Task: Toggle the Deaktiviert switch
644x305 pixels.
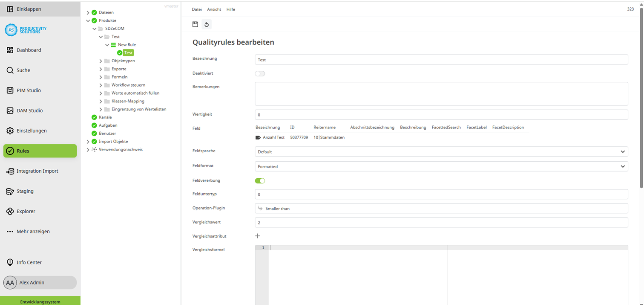Action: pos(260,74)
